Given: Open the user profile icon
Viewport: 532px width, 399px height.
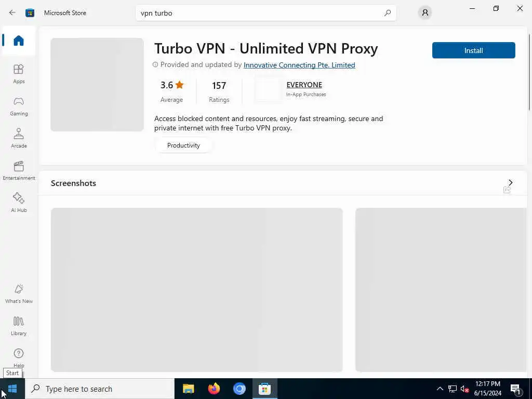Looking at the screenshot, I should (x=425, y=13).
